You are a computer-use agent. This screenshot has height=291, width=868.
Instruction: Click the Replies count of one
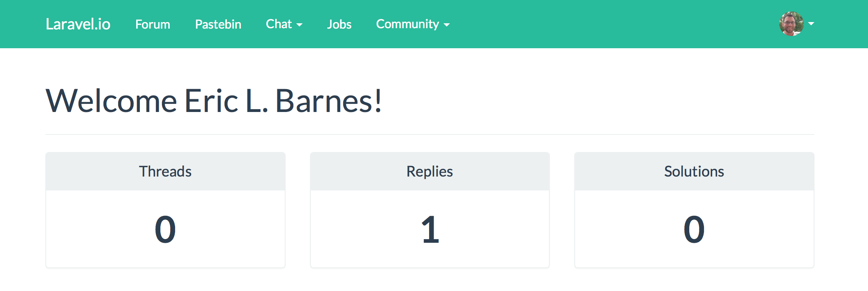click(430, 229)
